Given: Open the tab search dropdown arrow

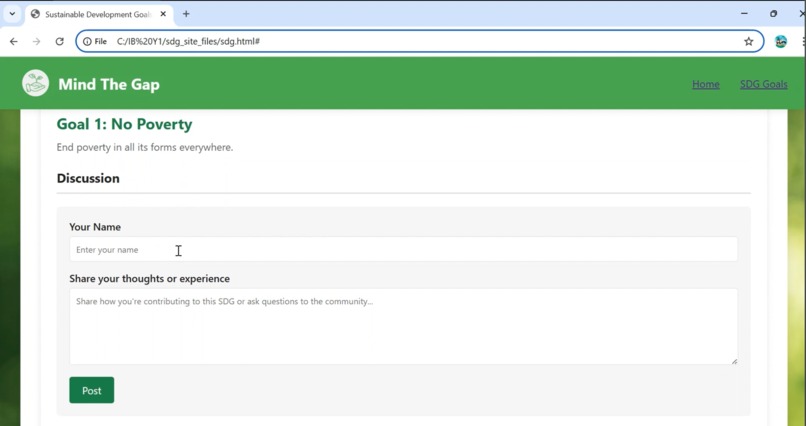Looking at the screenshot, I should [x=12, y=14].
